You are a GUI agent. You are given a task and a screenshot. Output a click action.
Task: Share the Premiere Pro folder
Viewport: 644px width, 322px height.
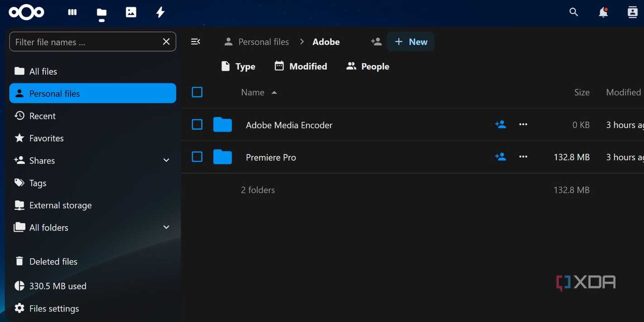[x=500, y=157]
